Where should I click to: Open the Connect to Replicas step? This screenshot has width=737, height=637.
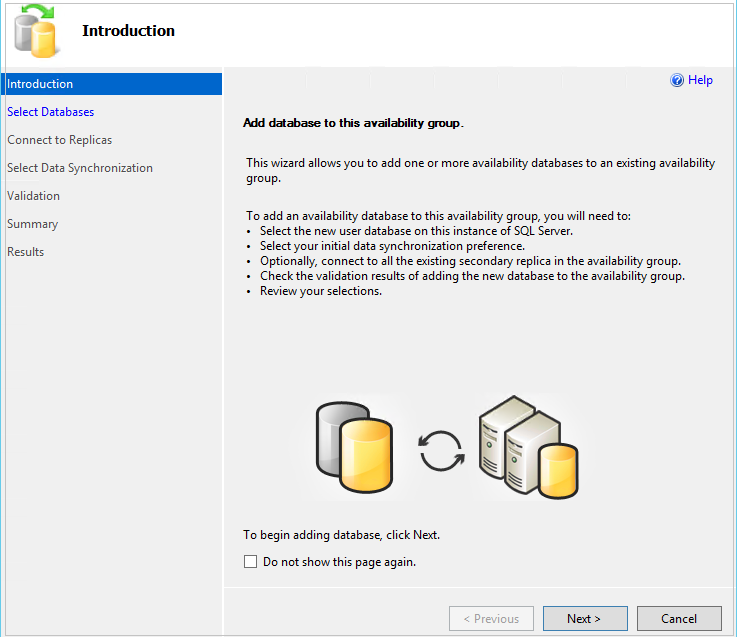pyautogui.click(x=60, y=140)
